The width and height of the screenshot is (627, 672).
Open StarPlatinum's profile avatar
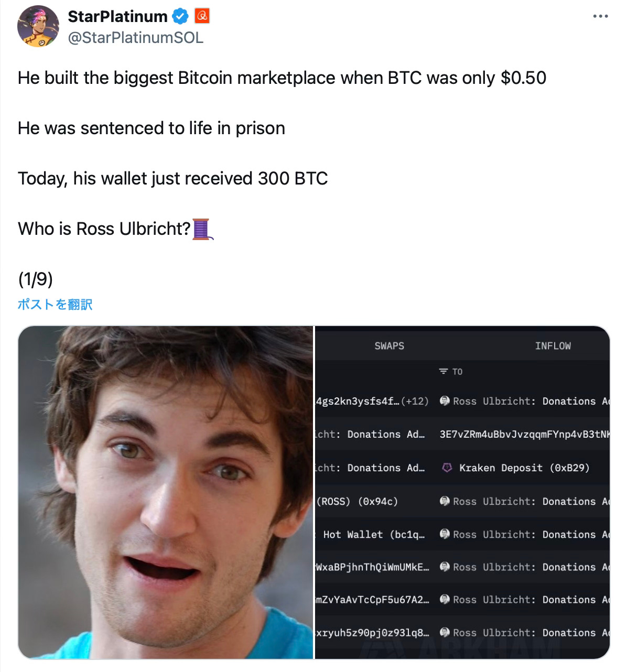38,26
